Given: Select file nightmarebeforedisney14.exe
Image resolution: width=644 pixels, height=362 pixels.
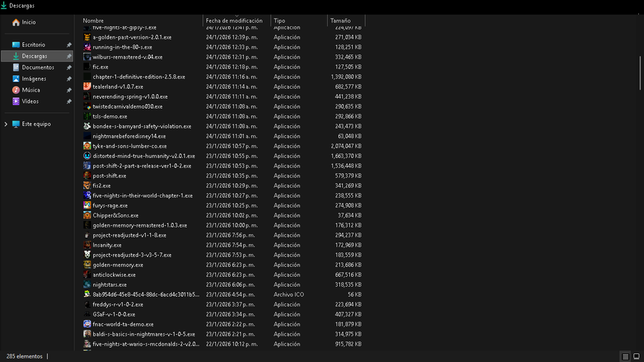Looking at the screenshot, I should point(130,136).
